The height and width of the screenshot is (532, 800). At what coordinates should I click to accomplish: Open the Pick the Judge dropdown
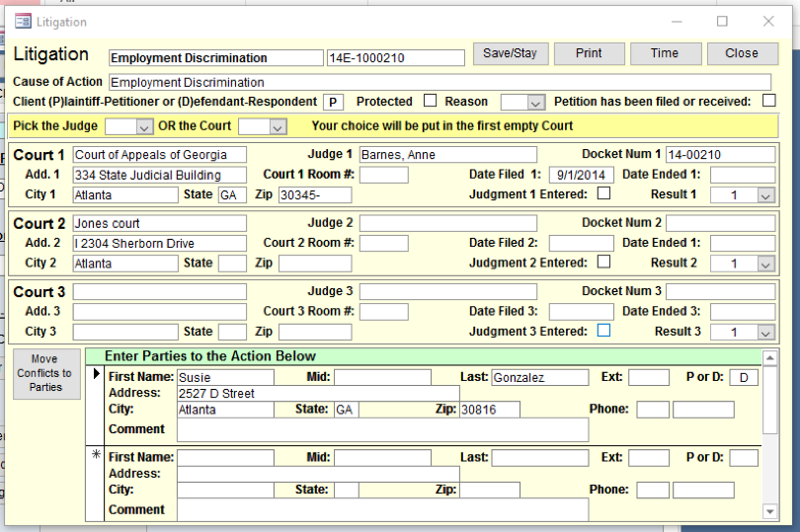click(x=144, y=126)
